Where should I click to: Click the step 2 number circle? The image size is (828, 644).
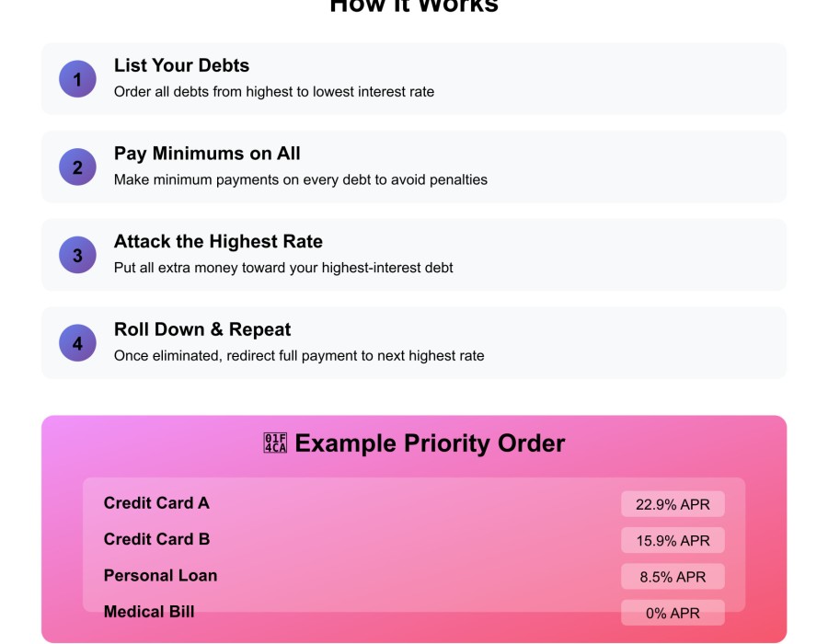[77, 167]
